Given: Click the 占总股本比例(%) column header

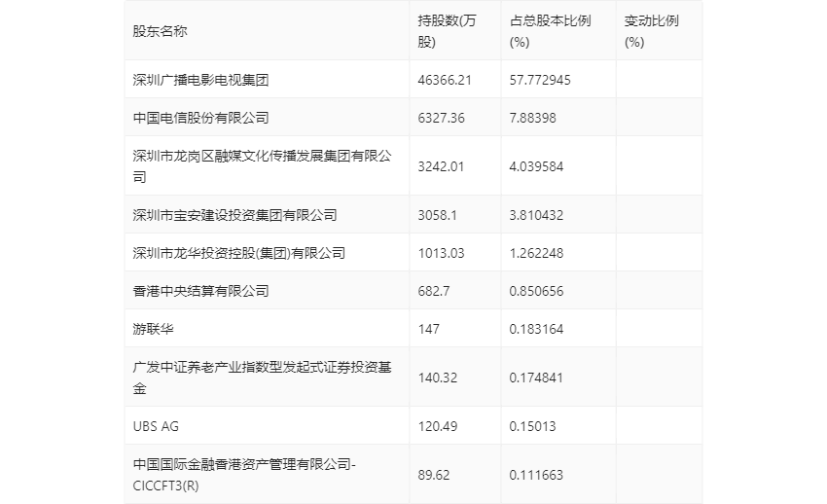Looking at the screenshot, I should (x=550, y=31).
